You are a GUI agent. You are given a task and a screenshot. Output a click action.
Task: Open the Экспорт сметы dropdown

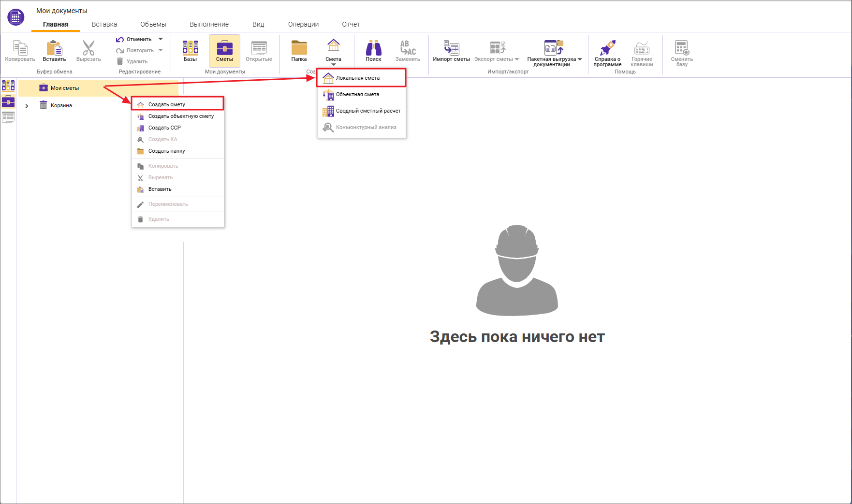click(518, 59)
